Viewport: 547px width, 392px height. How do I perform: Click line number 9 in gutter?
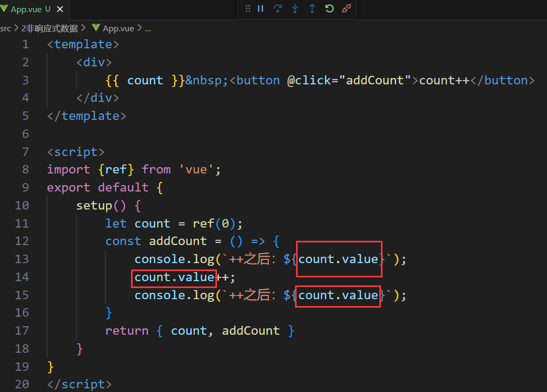point(25,187)
